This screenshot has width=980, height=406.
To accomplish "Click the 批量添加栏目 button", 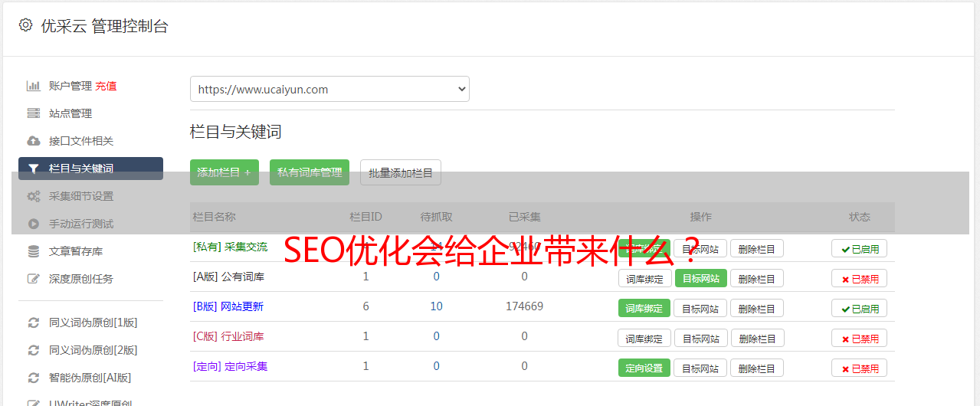I will pos(401,172).
